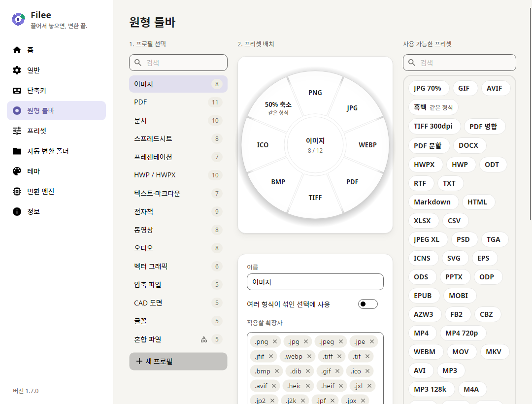532x404 pixels.
Task: Remove the .tiff extension tag
Action: (x=339, y=356)
